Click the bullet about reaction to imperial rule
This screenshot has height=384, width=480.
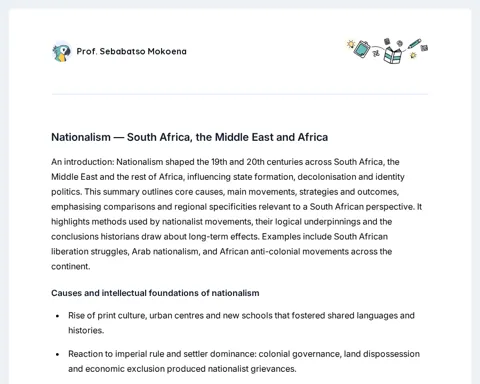244,361
